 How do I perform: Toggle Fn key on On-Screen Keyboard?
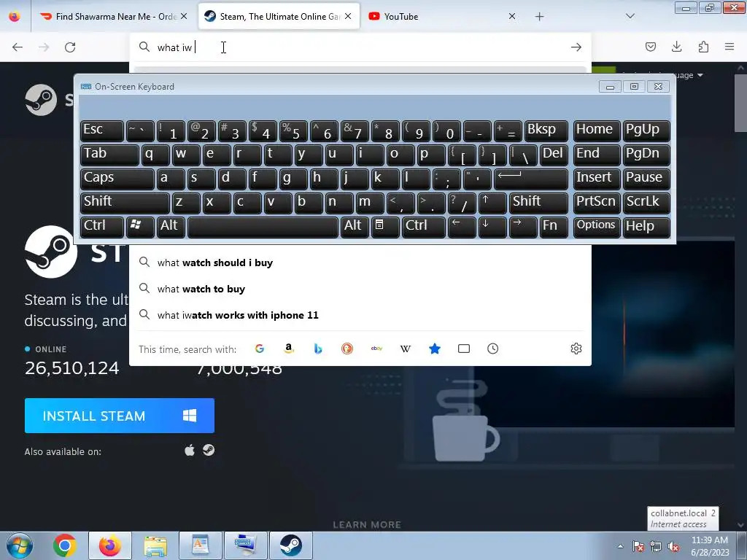pos(554,226)
